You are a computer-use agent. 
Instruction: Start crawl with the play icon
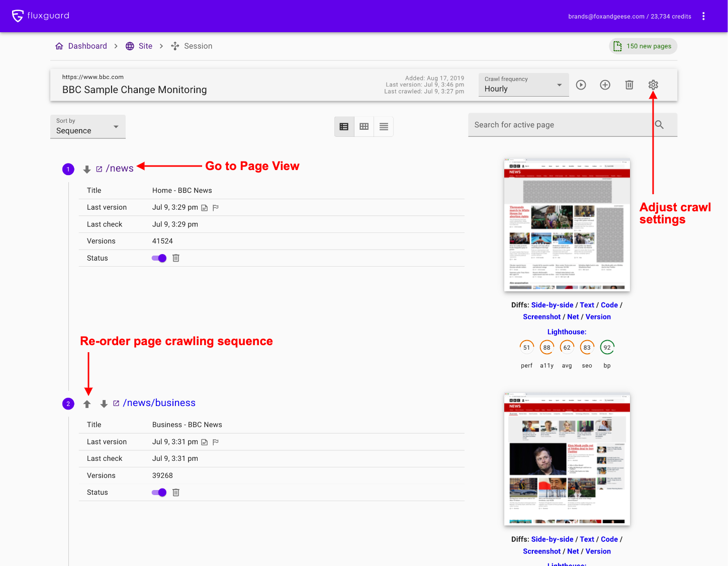point(581,85)
